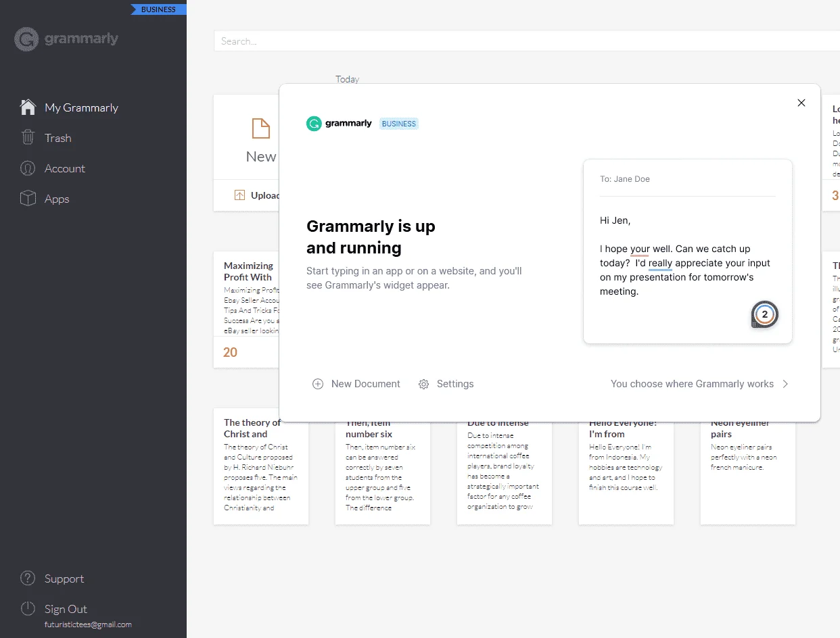Click the Settings gear icon
The height and width of the screenshot is (638, 840).
(x=424, y=384)
